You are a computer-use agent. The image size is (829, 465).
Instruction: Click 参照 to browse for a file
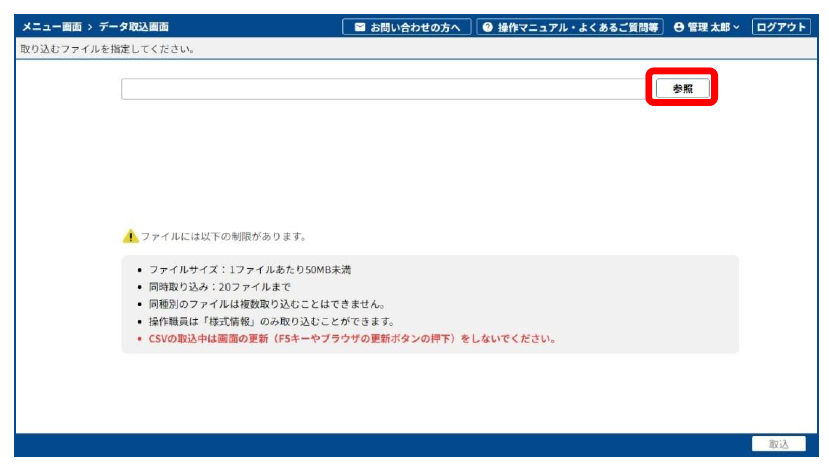pyautogui.click(x=683, y=89)
